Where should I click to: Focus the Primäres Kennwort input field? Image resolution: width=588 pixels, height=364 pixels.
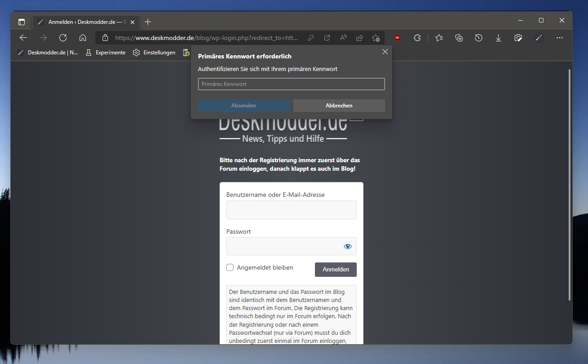[x=292, y=84]
